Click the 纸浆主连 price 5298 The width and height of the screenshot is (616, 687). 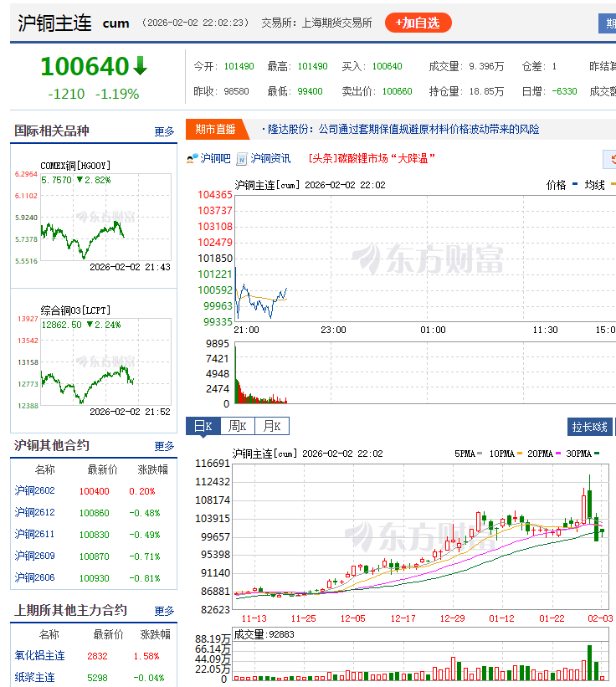(x=97, y=678)
